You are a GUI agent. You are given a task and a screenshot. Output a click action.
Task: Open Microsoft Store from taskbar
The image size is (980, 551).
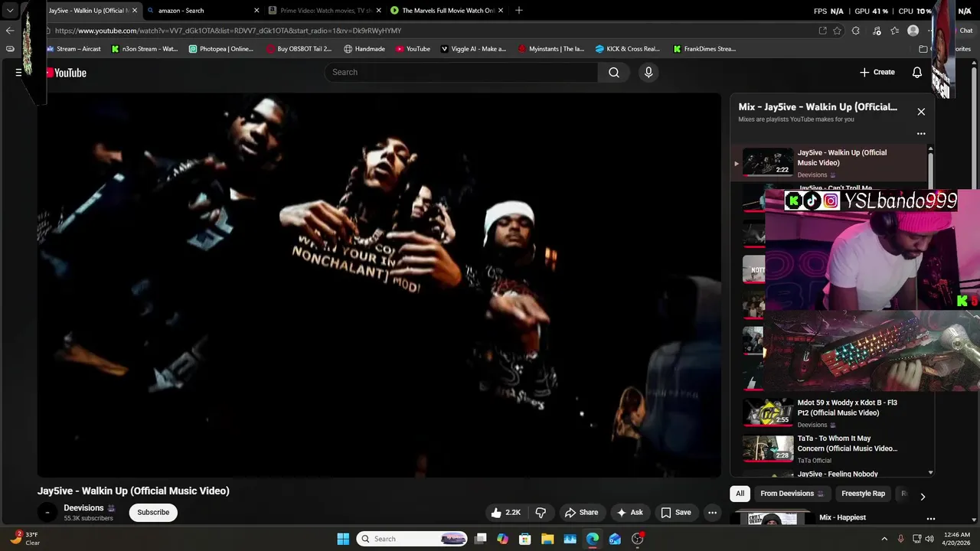click(x=525, y=539)
